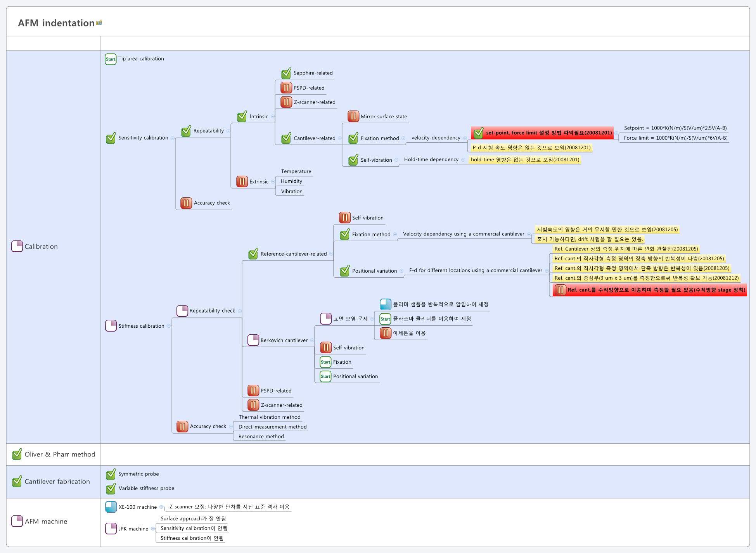Click the pause icon next to Extrinsic

242,181
